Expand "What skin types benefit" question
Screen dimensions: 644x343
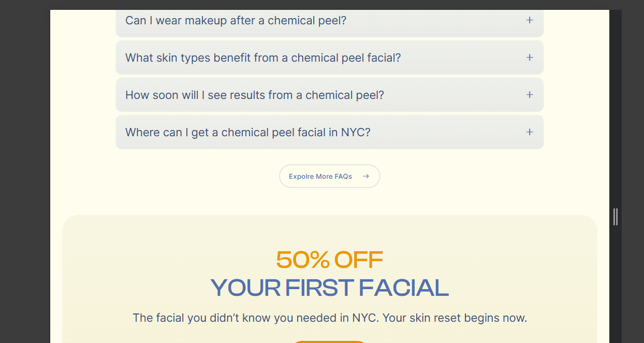(x=263, y=58)
